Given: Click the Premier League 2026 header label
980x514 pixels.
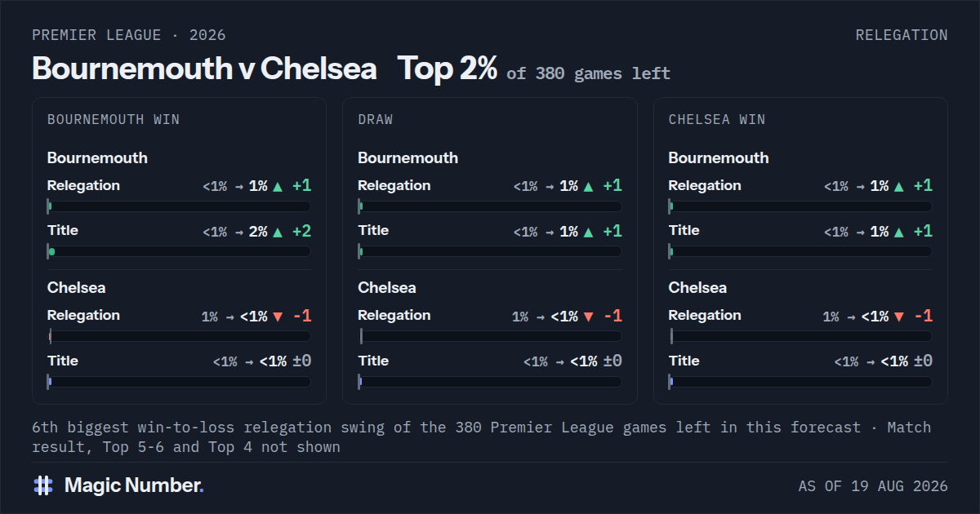Looking at the screenshot, I should click(129, 35).
